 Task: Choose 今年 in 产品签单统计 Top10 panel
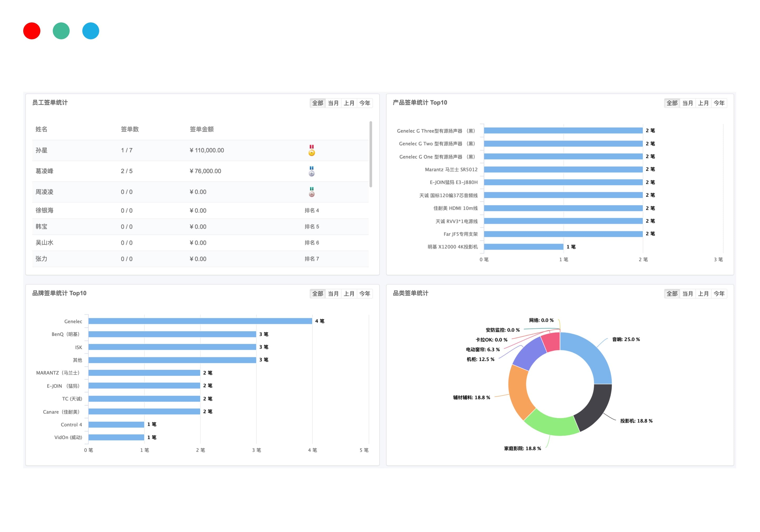click(719, 103)
